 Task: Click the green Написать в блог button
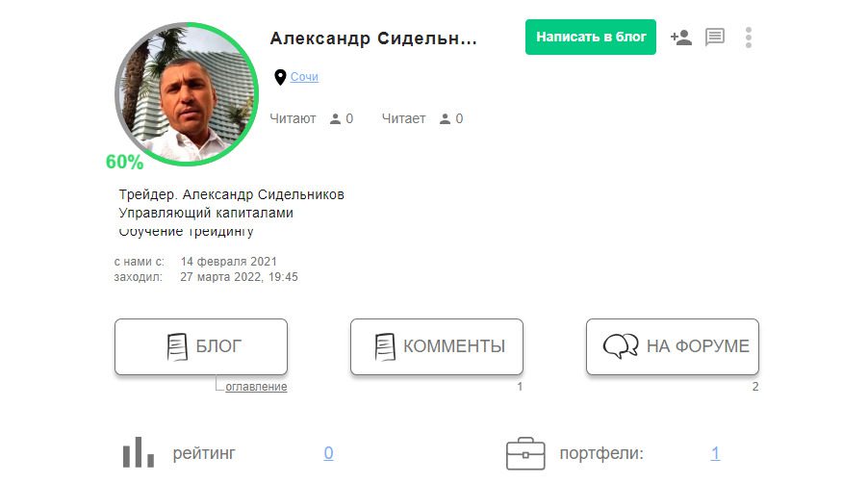click(591, 38)
